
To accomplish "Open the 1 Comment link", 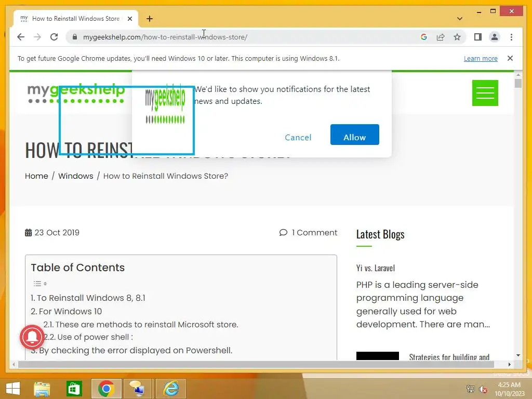I will (308, 232).
